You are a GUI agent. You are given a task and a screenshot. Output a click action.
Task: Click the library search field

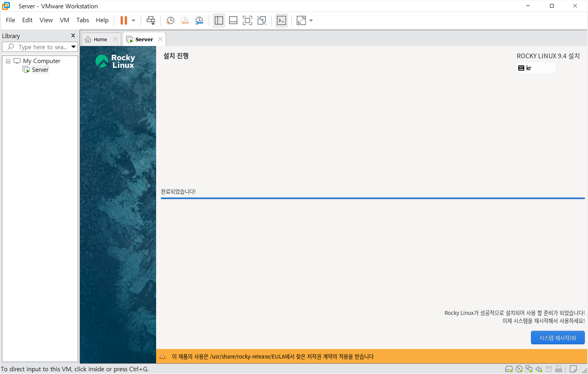pyautogui.click(x=40, y=47)
